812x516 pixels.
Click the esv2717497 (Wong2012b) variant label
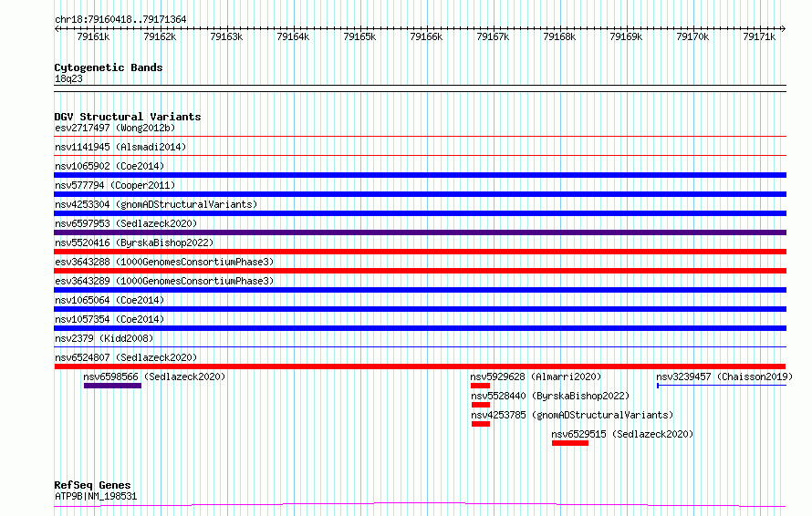(x=115, y=128)
